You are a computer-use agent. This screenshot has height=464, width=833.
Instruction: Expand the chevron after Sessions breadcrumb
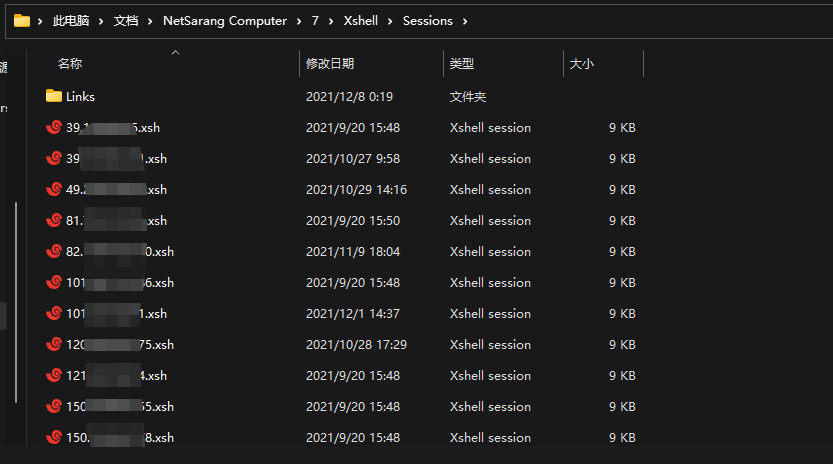pyautogui.click(x=465, y=21)
